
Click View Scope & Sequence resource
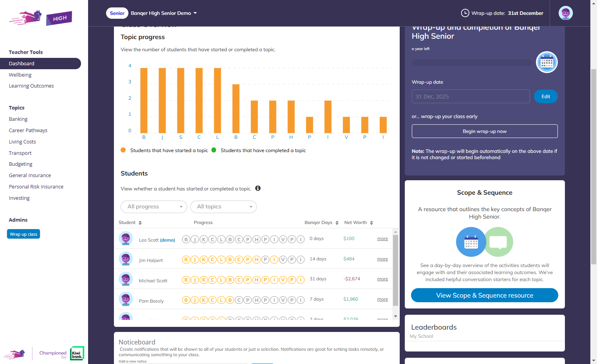click(485, 295)
